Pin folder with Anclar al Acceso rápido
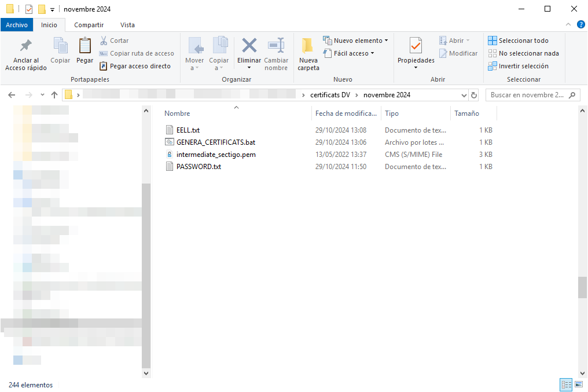The image size is (588, 392). click(26, 54)
